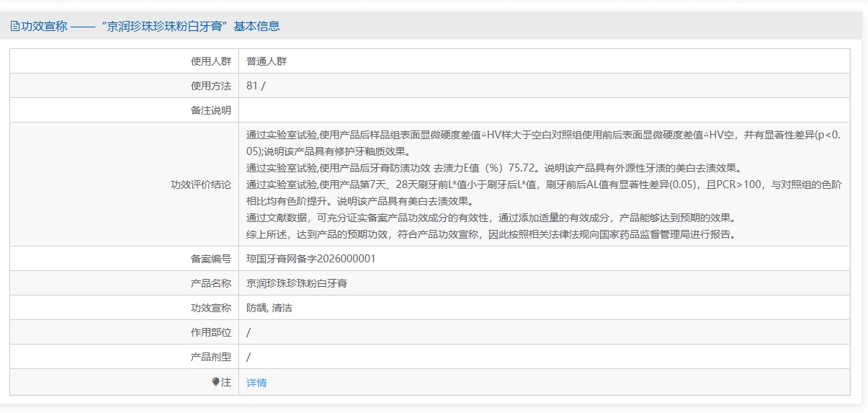
Task: Click the 功效评价结论 label
Action: tap(201, 185)
